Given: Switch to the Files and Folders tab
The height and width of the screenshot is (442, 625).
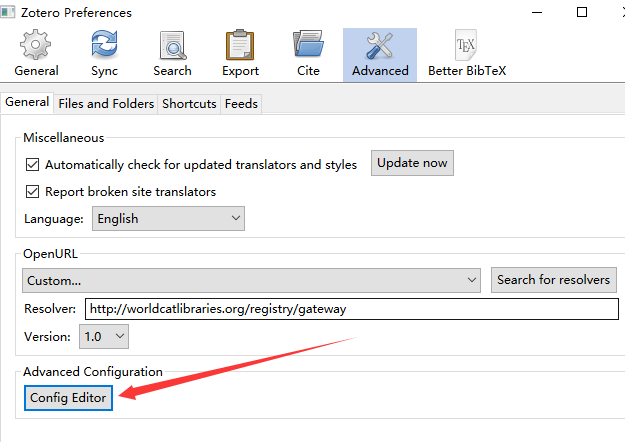Looking at the screenshot, I should tap(106, 104).
